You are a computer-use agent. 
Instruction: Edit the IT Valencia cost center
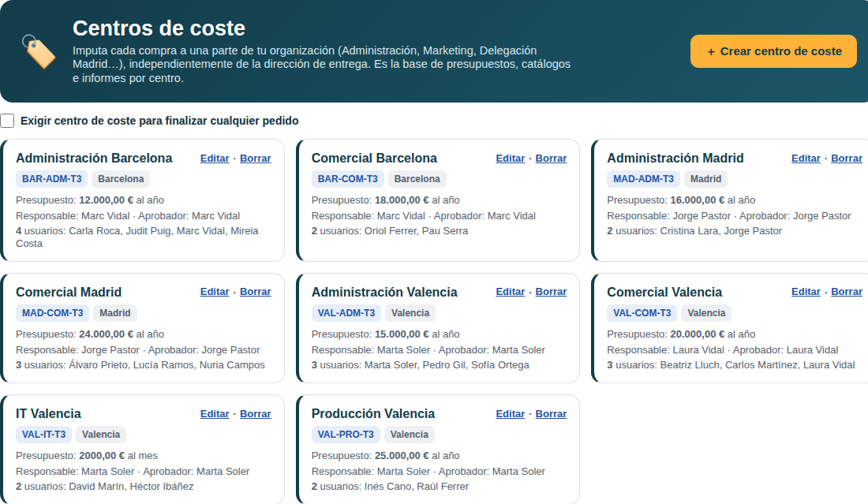point(215,414)
